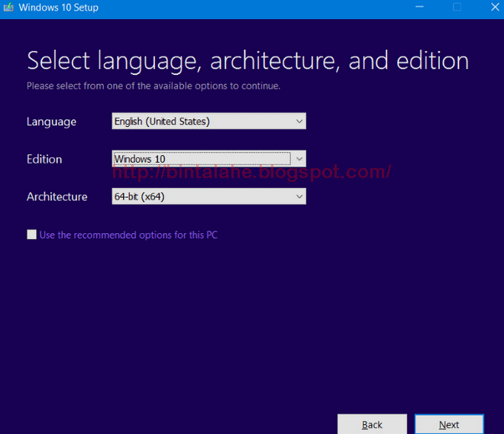Viewport: 504px width, 434px height.
Task: Click the Language field label
Action: [51, 122]
